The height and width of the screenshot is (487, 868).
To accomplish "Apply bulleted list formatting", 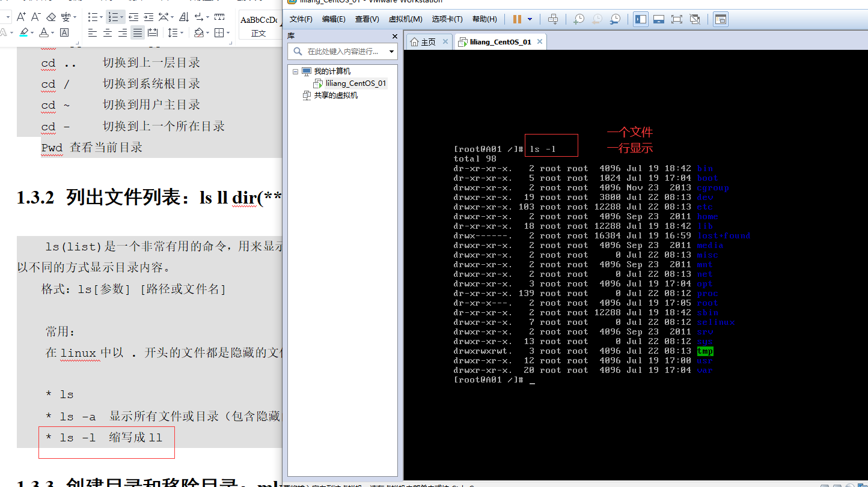I will pyautogui.click(x=93, y=17).
